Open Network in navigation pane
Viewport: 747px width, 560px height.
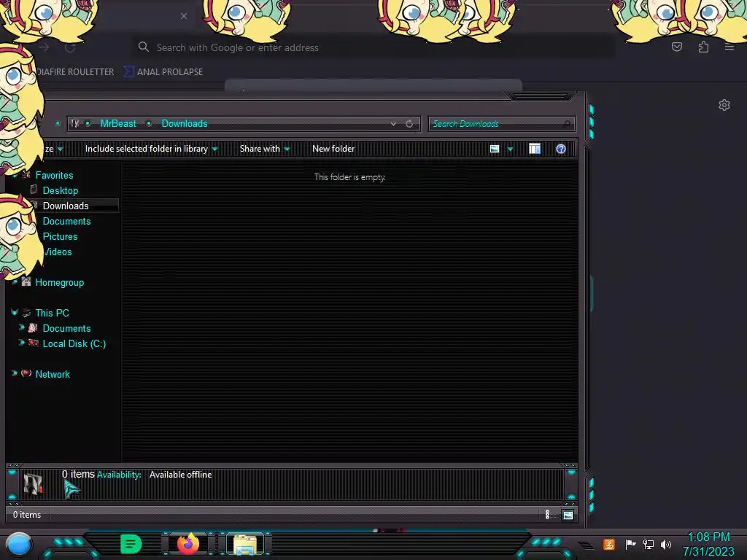click(x=53, y=374)
